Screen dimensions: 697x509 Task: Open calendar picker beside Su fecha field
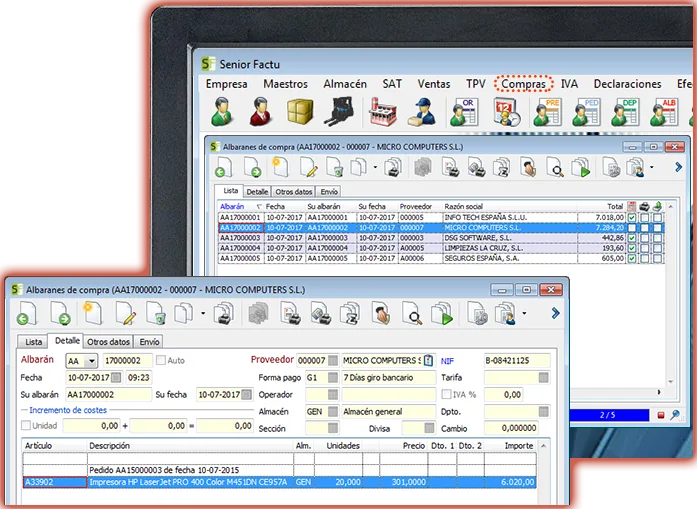coord(247,394)
